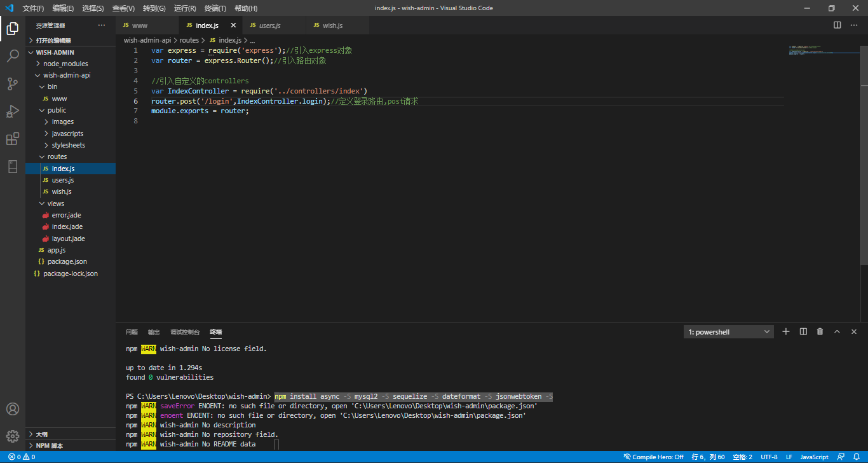Viewport: 868px width, 463px height.
Task: Open users.js in the file tree
Action: click(71, 180)
